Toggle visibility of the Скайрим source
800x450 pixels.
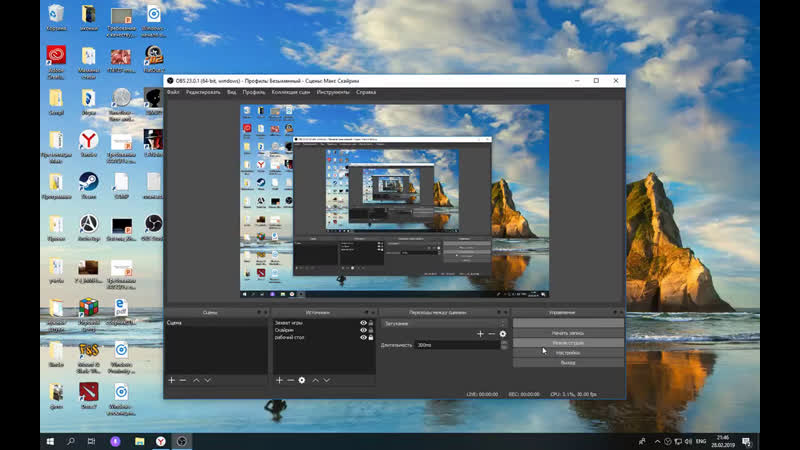tap(363, 330)
